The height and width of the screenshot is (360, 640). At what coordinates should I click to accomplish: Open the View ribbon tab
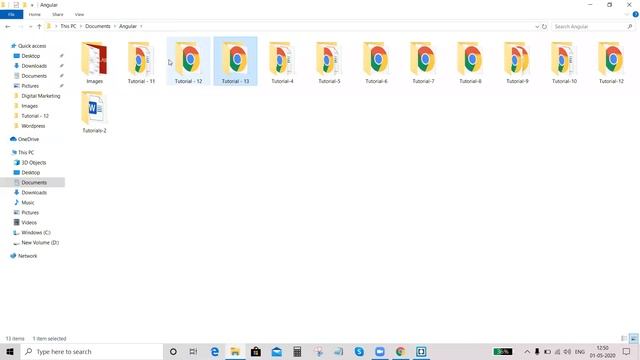point(79,14)
